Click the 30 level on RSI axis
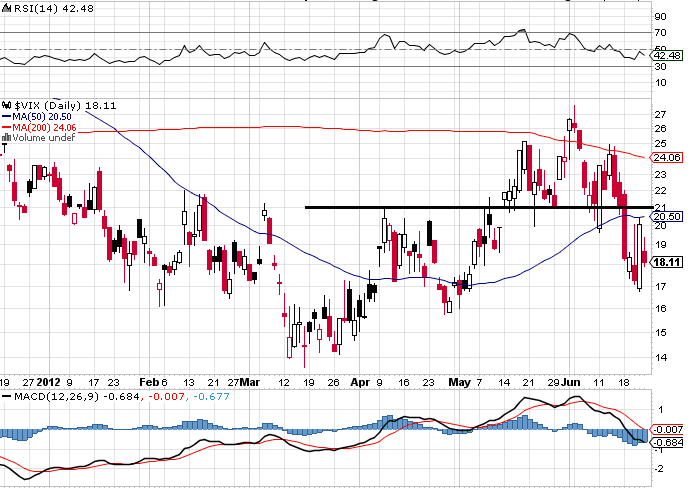Image resolution: width=692 pixels, height=488 pixels. point(661,67)
